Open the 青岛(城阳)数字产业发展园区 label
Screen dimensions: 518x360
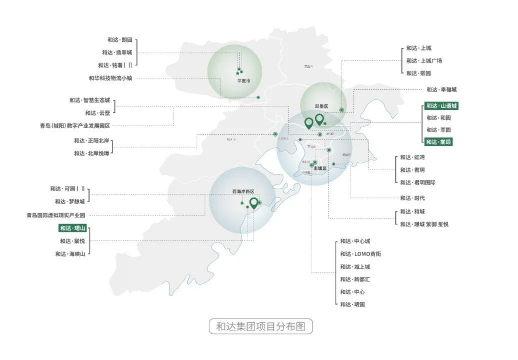(75, 126)
